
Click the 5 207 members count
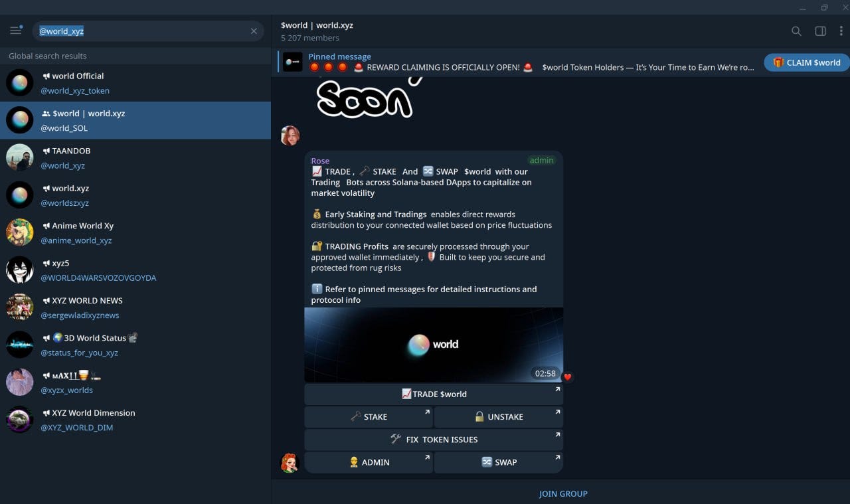310,38
